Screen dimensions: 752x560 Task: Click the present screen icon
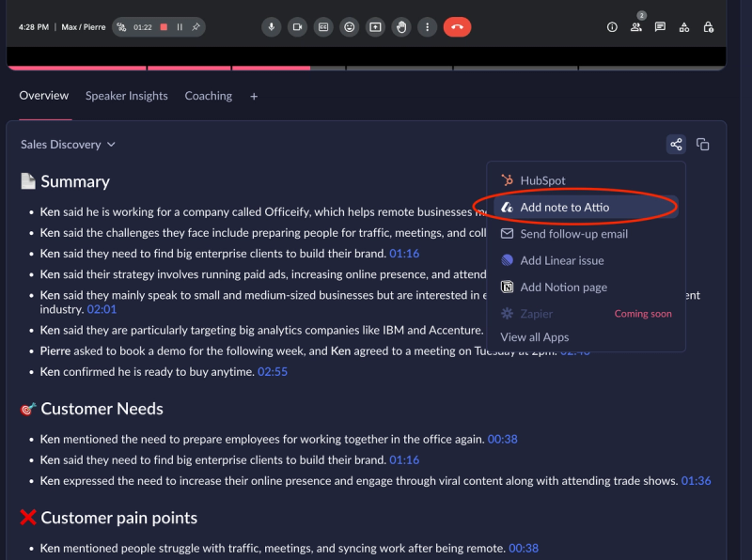tap(375, 27)
